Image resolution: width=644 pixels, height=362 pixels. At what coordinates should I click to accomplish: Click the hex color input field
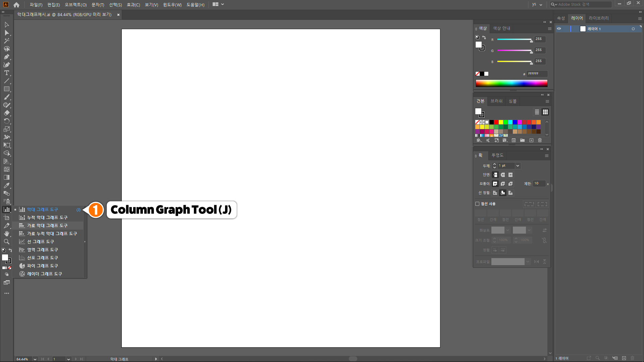click(536, 74)
